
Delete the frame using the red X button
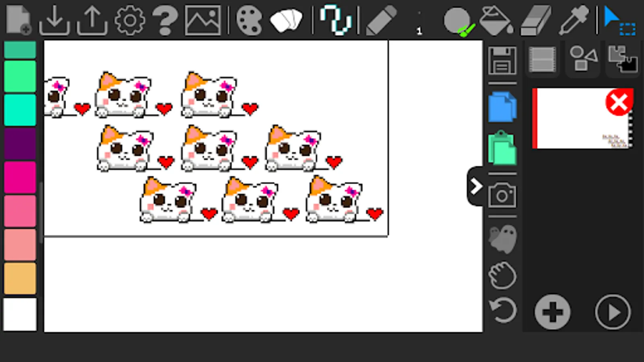[619, 102]
